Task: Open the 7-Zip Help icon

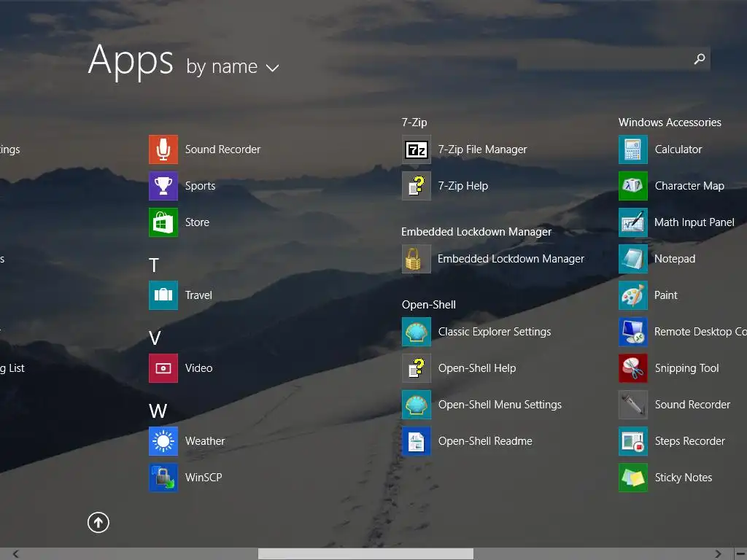Action: tap(416, 186)
